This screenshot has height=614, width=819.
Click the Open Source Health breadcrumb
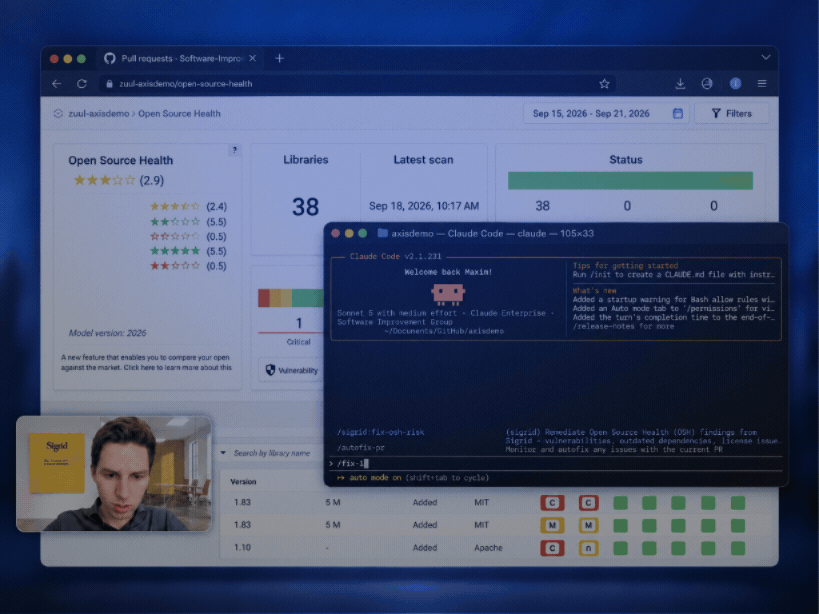[179, 113]
